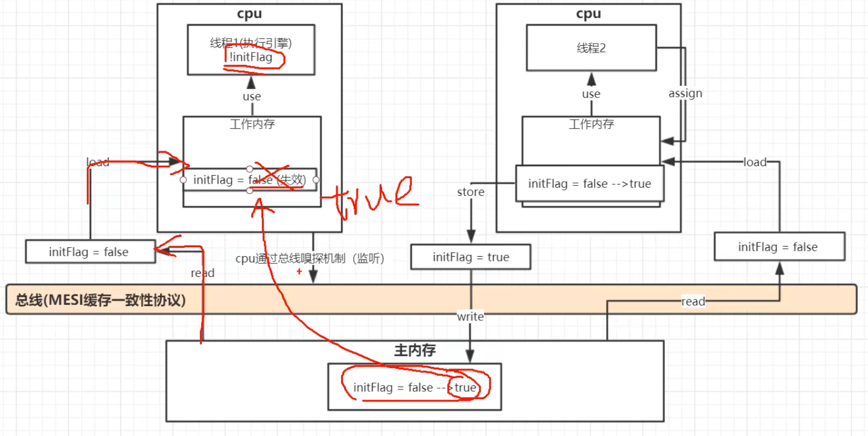The width and height of the screenshot is (868, 436).
Task: Select the write label on the bus
Action: (470, 316)
